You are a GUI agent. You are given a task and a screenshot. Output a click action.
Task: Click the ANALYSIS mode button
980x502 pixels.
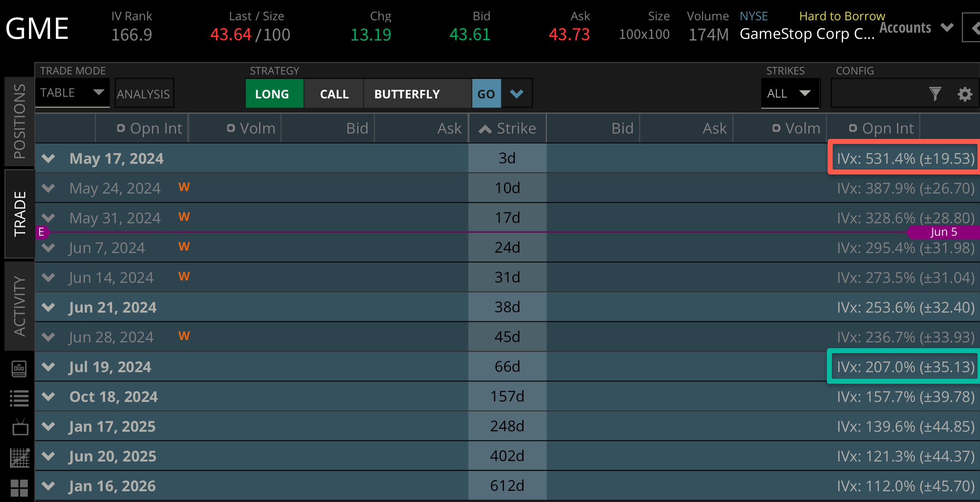click(x=144, y=93)
